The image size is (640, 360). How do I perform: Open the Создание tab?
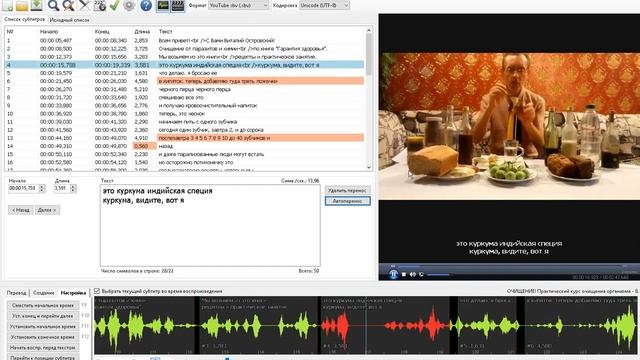coord(44,293)
